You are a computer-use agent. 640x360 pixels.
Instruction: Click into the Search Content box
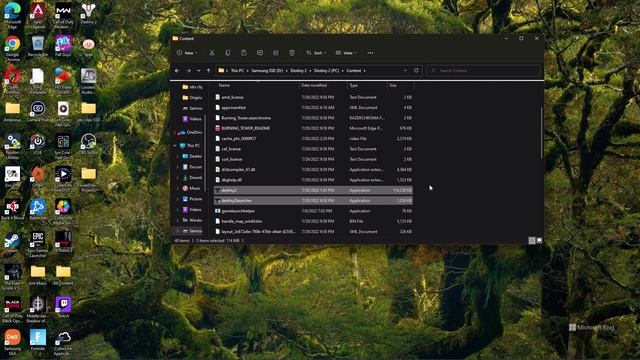click(x=483, y=71)
